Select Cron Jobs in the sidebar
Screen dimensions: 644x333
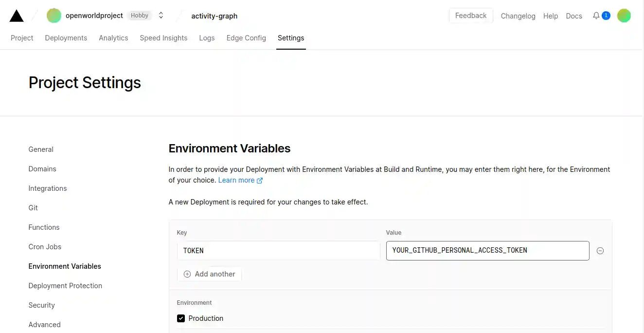45,247
